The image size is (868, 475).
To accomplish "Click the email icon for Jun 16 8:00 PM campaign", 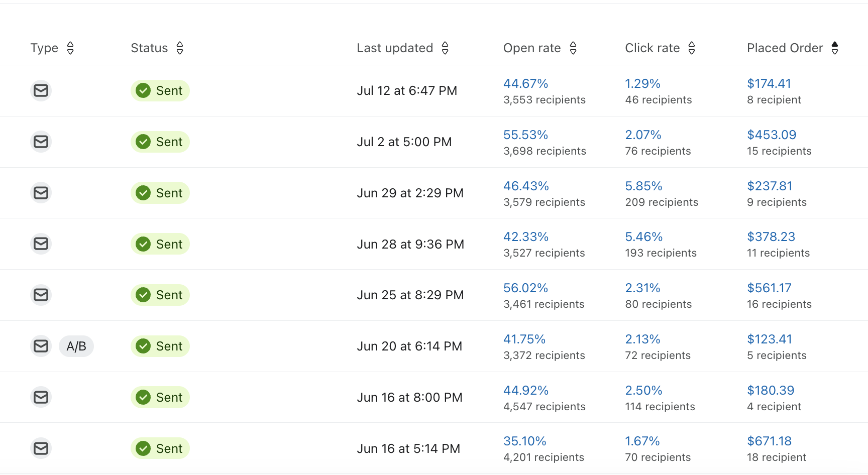I will point(41,397).
